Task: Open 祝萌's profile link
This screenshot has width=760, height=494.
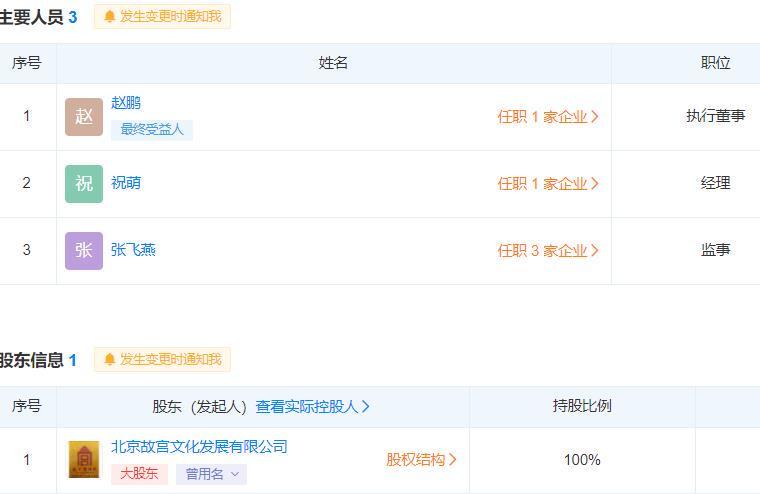Action: pos(126,183)
